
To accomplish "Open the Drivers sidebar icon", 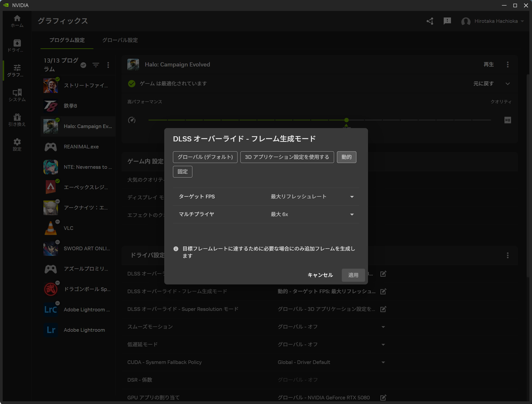I will 17,46.
